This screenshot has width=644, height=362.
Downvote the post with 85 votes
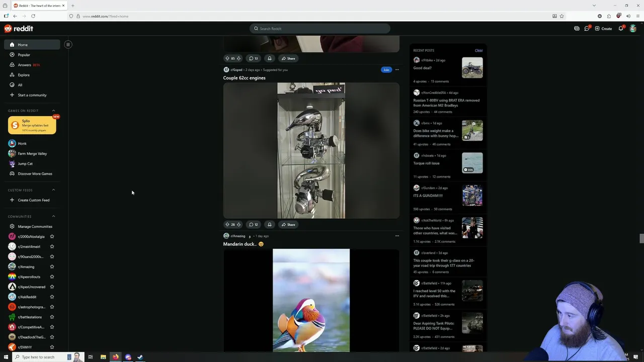[x=238, y=58]
